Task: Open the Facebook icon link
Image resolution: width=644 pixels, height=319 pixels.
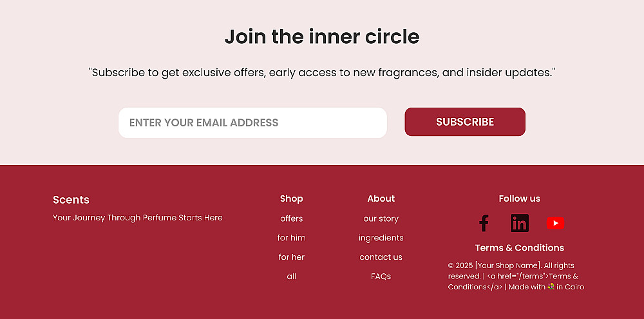Action: point(484,223)
